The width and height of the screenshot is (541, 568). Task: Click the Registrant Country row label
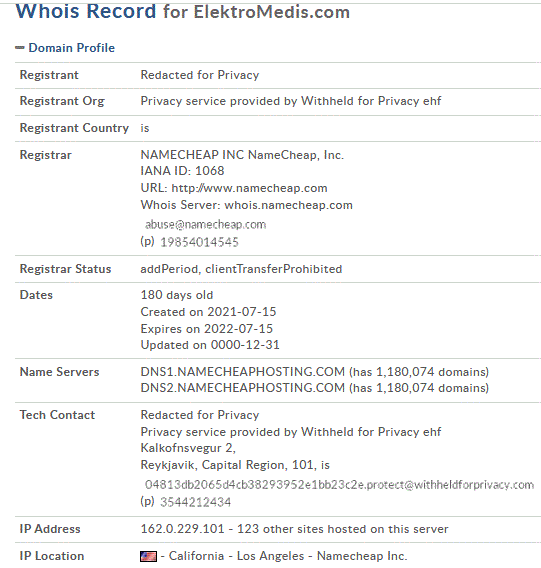pyautogui.click(x=74, y=128)
